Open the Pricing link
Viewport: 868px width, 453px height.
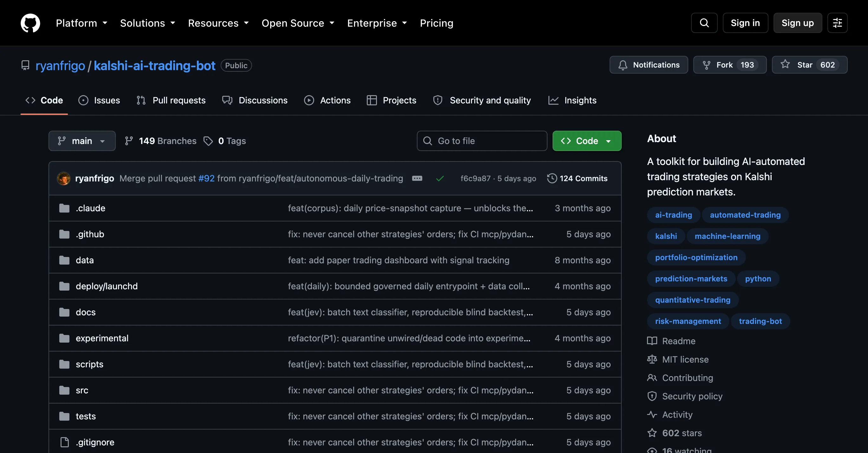[436, 23]
